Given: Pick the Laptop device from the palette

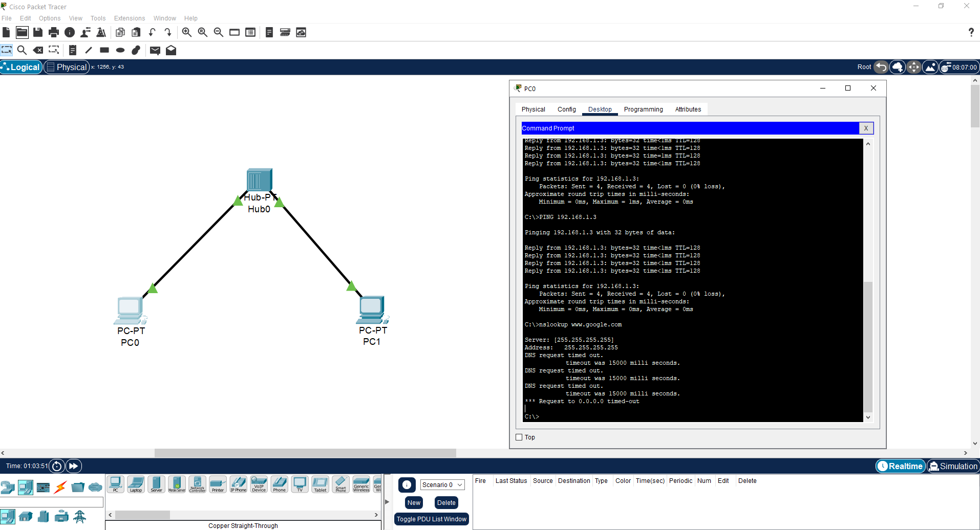Looking at the screenshot, I should point(136,484).
